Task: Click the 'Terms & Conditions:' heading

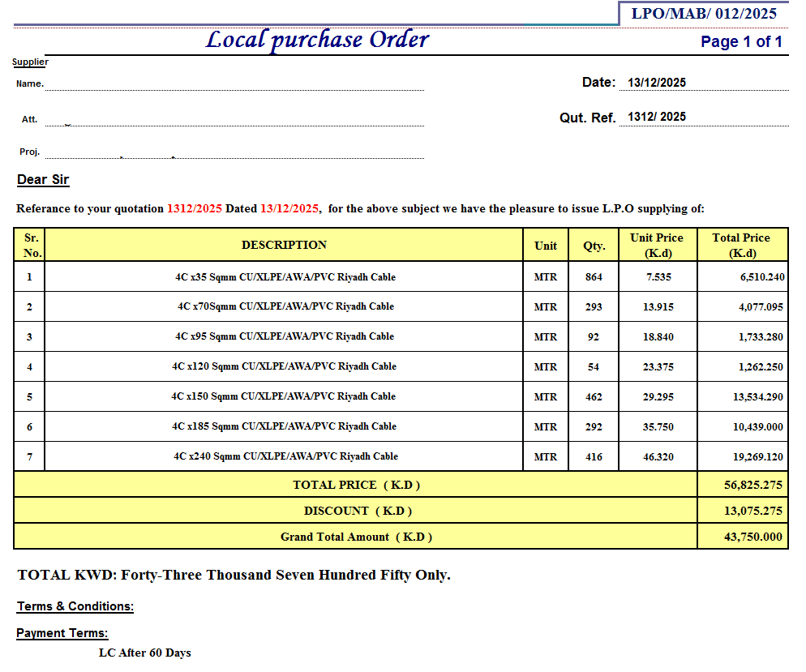Action: tap(75, 606)
